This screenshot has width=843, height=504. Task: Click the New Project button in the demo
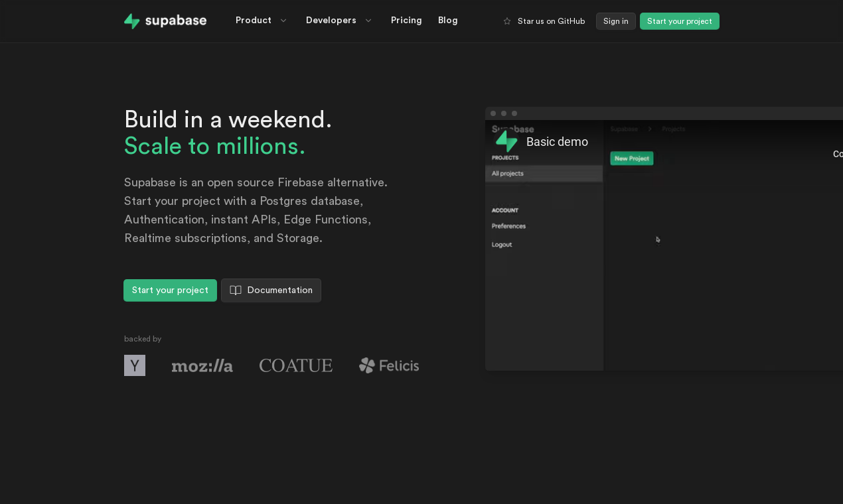tap(631, 158)
